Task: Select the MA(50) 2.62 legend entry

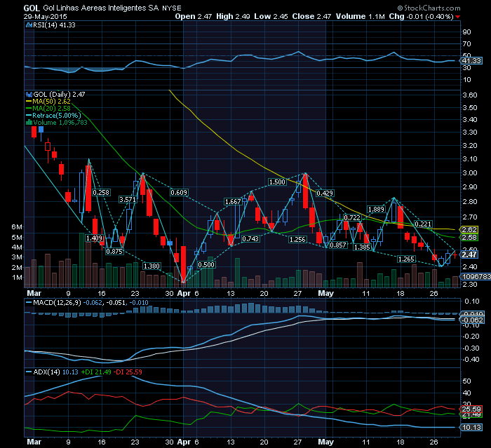Action: (48, 102)
